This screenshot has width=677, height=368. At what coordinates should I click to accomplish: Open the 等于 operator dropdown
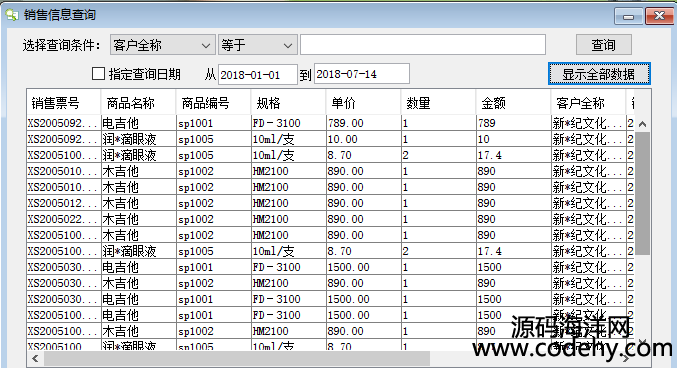tap(258, 45)
